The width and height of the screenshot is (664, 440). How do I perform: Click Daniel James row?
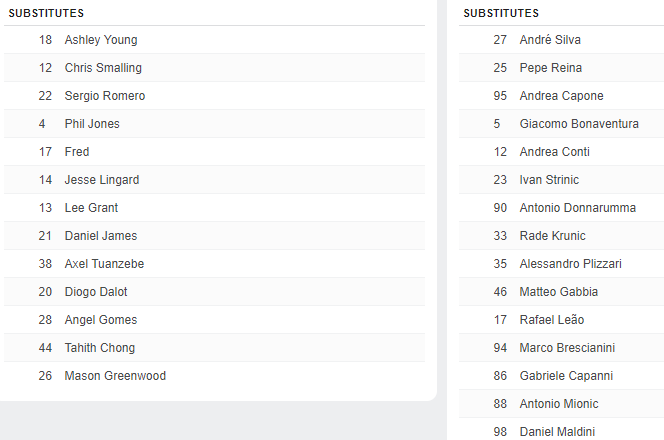(x=101, y=236)
